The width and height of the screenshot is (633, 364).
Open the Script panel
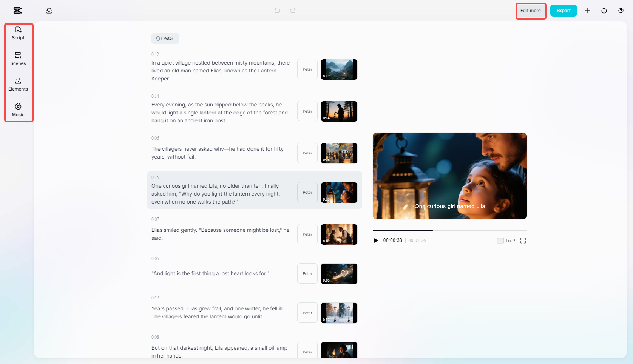[x=18, y=33]
